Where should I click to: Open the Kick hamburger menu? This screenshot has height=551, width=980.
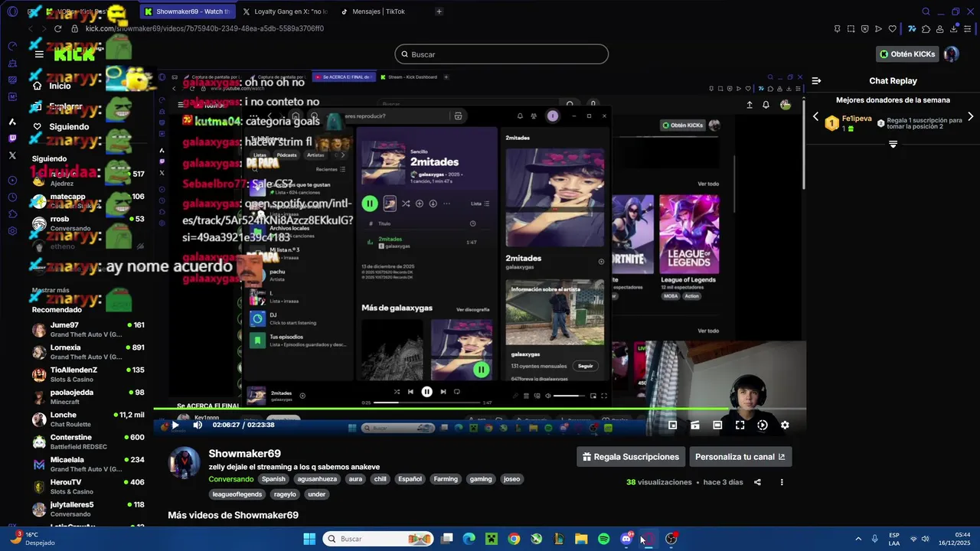pyautogui.click(x=39, y=54)
